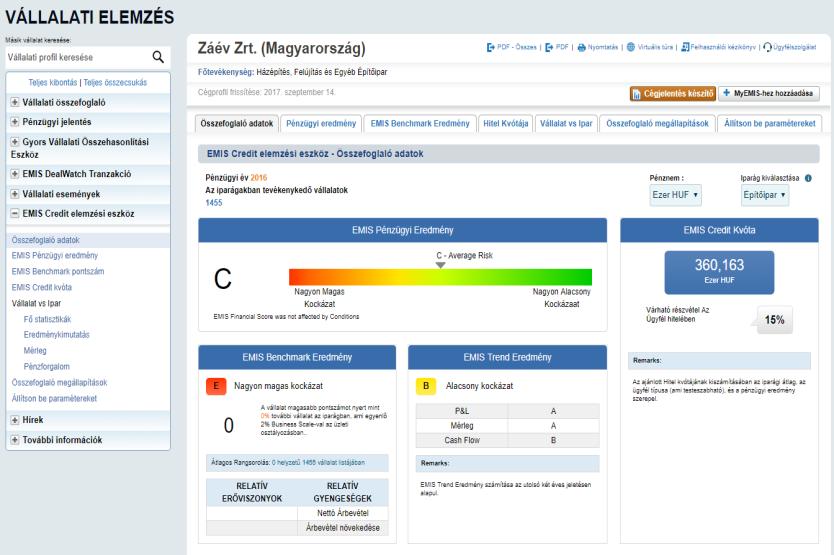Click the Átlagos Rangsorolás ranking text
The width and height of the screenshot is (834, 555).
click(287, 463)
